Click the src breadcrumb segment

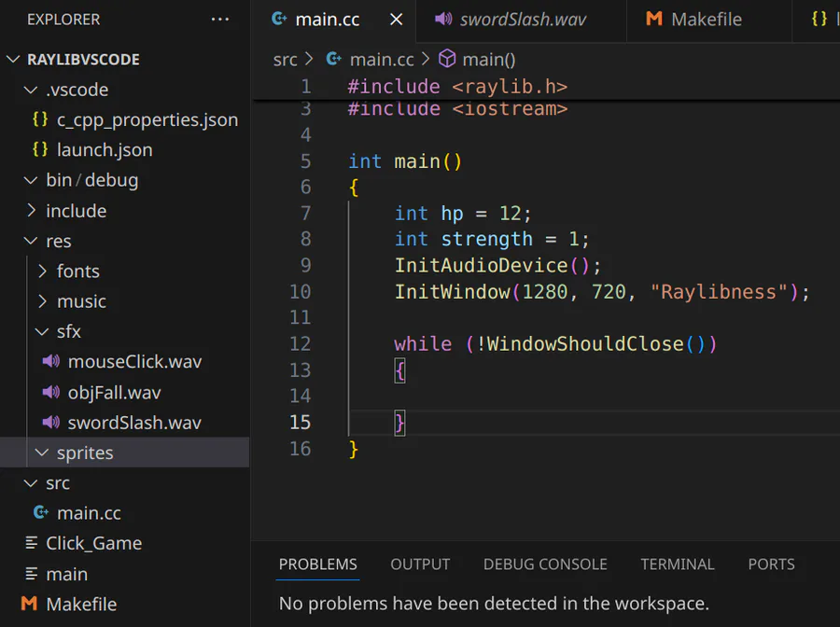click(x=285, y=60)
